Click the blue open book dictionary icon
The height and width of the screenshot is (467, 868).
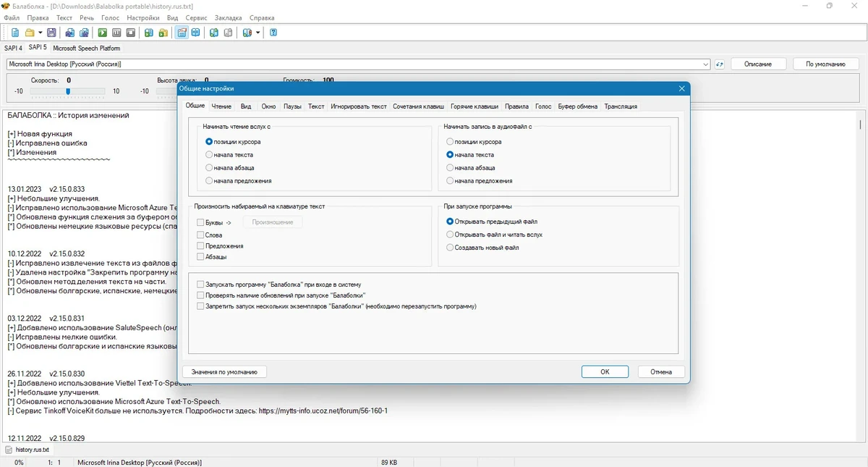(196, 33)
